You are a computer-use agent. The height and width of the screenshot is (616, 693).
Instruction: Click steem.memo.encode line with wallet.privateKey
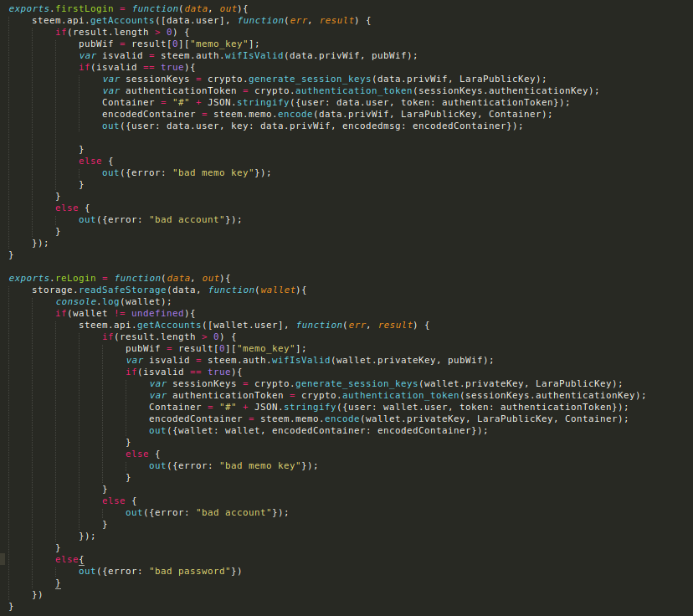point(388,418)
